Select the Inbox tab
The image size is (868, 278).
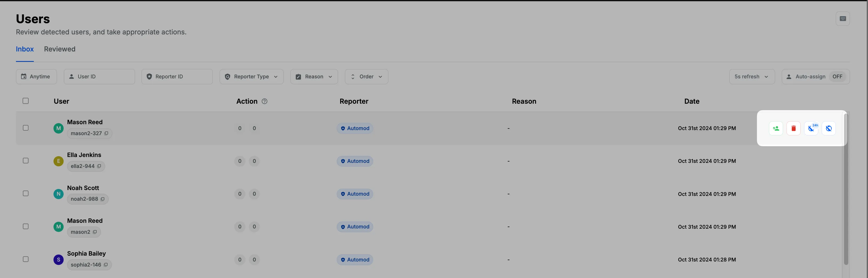click(24, 49)
